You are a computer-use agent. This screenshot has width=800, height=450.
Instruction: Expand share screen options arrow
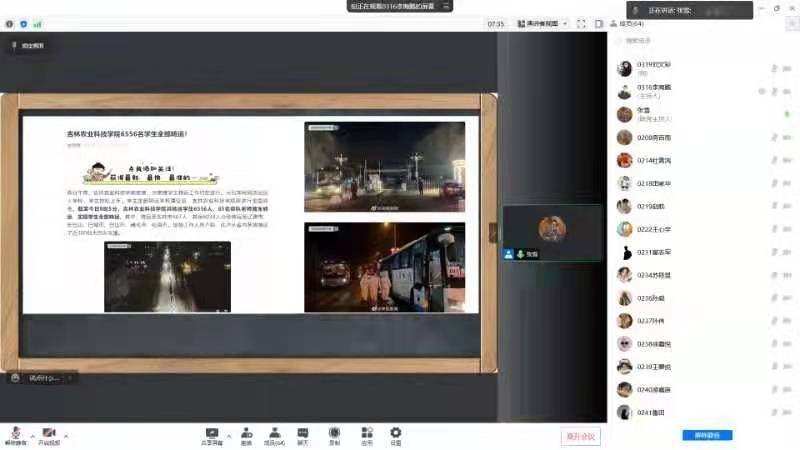pos(228,436)
